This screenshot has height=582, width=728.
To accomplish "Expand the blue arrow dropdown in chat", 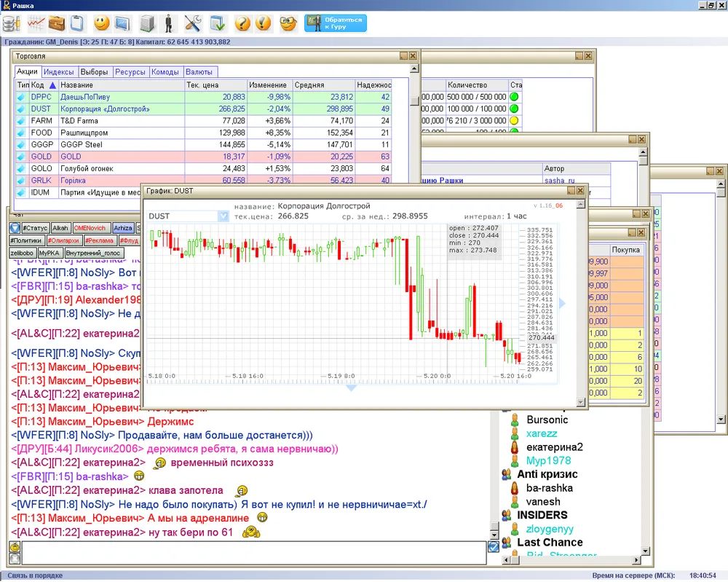I will point(15,228).
